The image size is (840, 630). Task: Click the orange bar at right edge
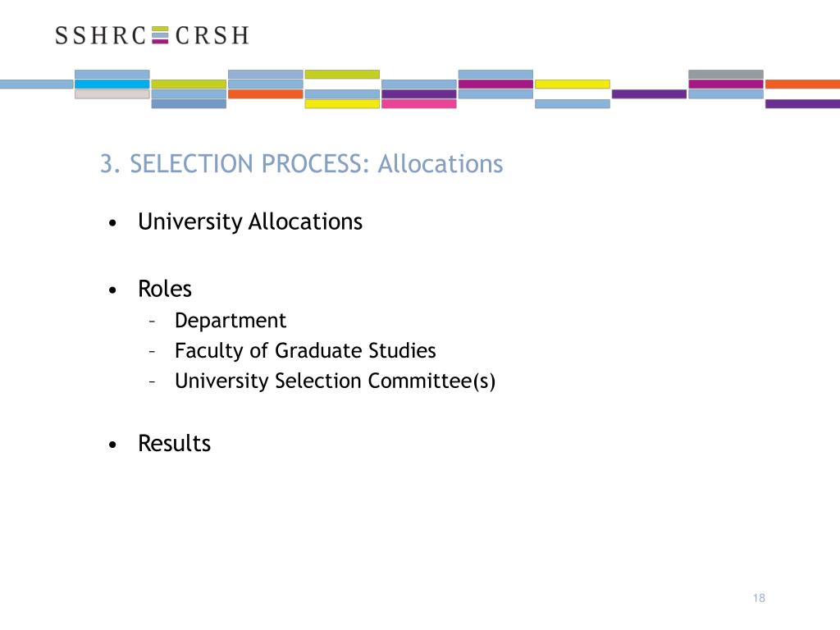(802, 84)
